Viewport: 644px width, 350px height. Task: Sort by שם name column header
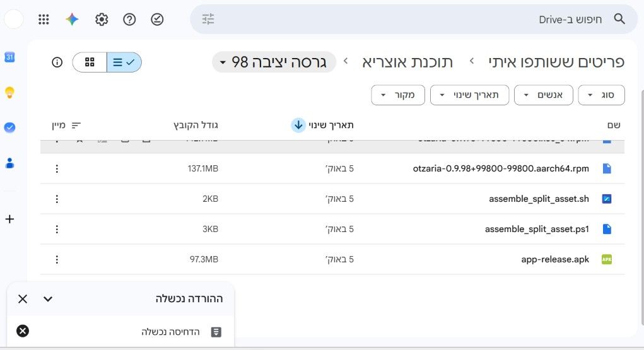pos(614,125)
